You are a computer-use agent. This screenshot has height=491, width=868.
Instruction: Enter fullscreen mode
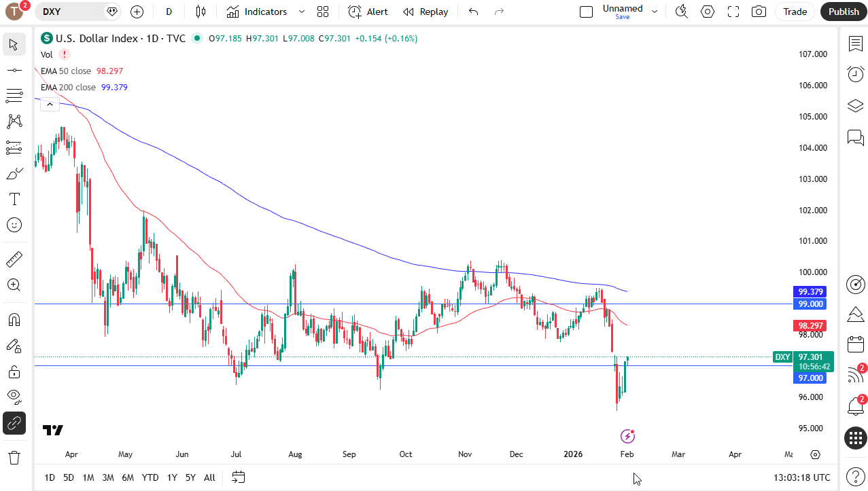pyautogui.click(x=733, y=12)
